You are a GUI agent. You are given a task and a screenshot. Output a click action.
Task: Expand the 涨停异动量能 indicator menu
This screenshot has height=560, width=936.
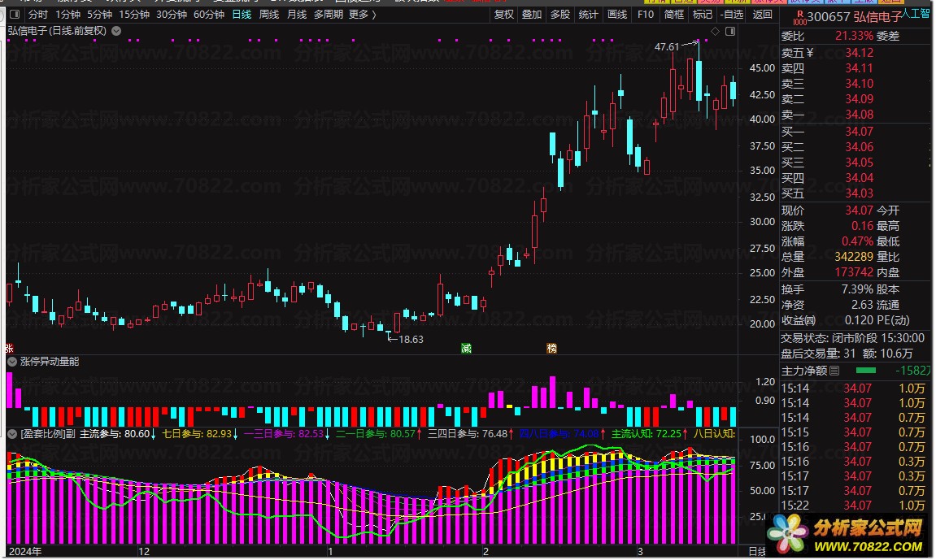pyautogui.click(x=12, y=362)
